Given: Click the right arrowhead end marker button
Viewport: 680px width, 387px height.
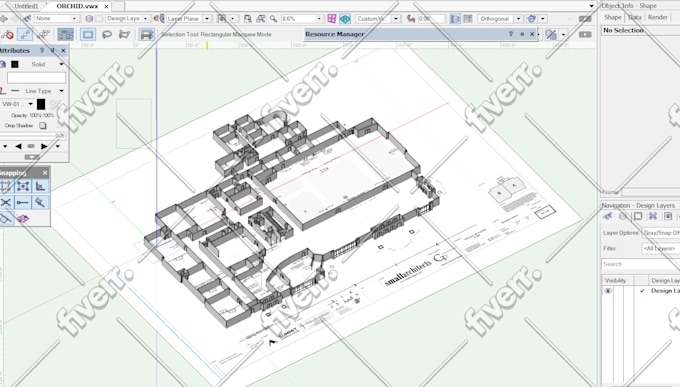Looking at the screenshot, I should (x=44, y=146).
